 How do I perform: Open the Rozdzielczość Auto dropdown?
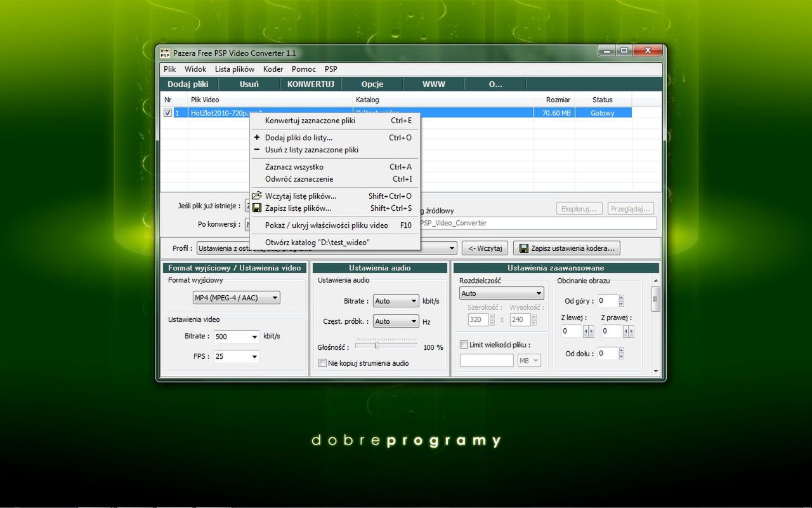502,293
